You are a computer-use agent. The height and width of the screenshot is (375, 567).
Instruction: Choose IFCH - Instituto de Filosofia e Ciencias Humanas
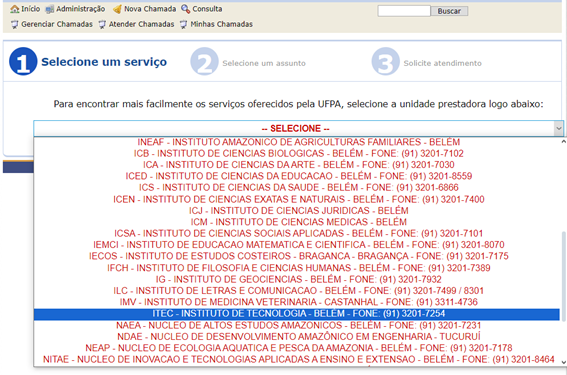297,268
